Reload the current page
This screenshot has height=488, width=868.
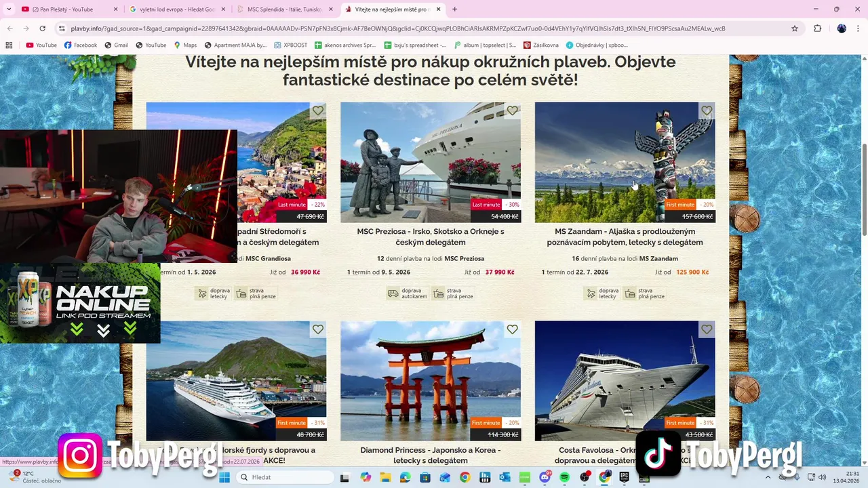pos(42,28)
